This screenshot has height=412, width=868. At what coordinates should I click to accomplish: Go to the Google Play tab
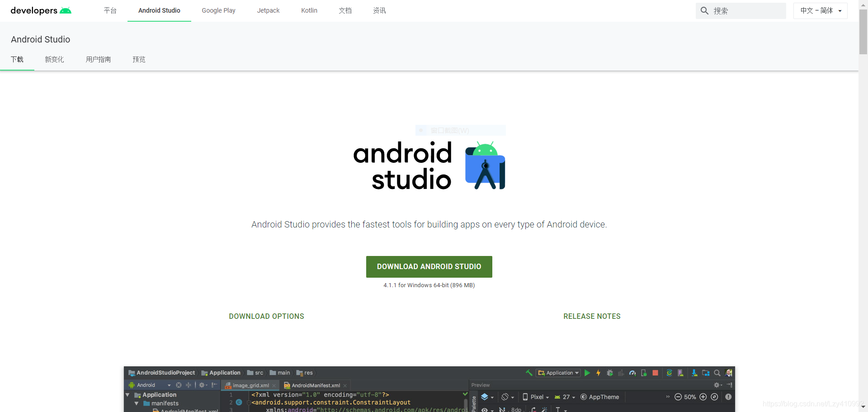(218, 10)
